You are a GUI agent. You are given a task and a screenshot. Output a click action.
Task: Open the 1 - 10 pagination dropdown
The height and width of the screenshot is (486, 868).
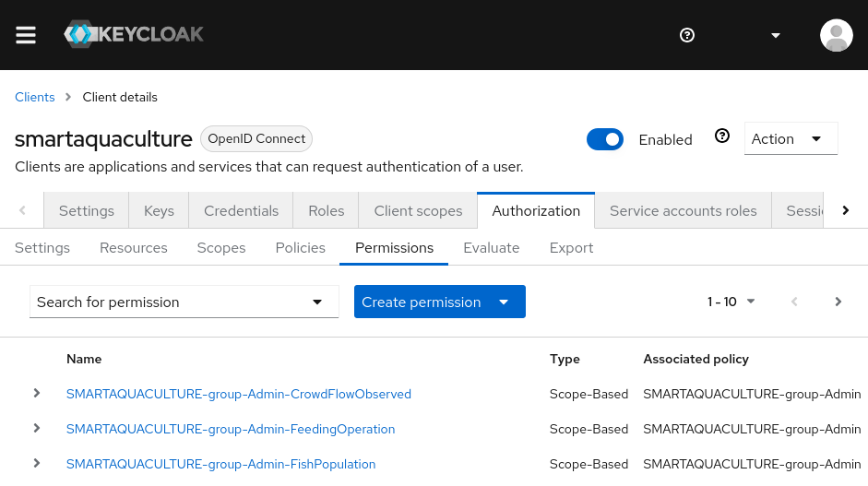(731, 302)
